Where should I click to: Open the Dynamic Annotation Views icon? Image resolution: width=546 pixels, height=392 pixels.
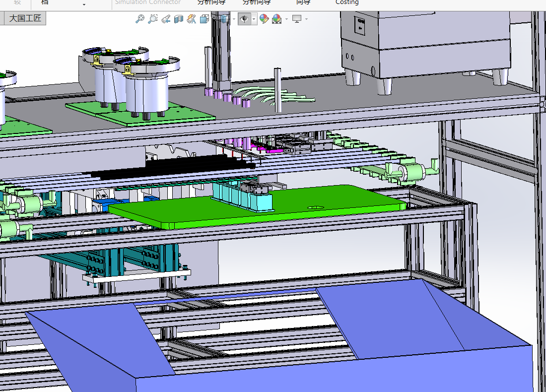pyautogui.click(x=192, y=19)
